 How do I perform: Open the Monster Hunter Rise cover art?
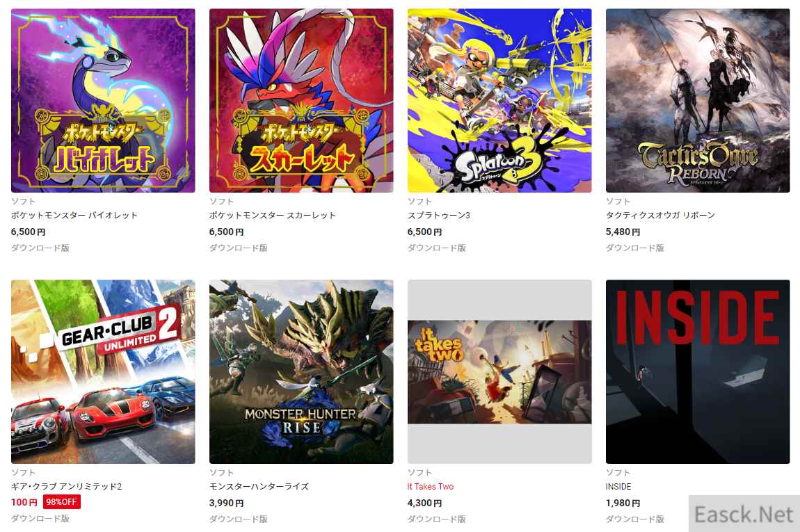(x=301, y=371)
